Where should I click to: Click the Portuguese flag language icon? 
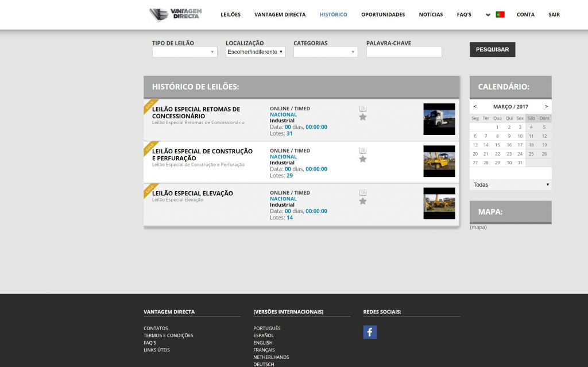pyautogui.click(x=500, y=14)
